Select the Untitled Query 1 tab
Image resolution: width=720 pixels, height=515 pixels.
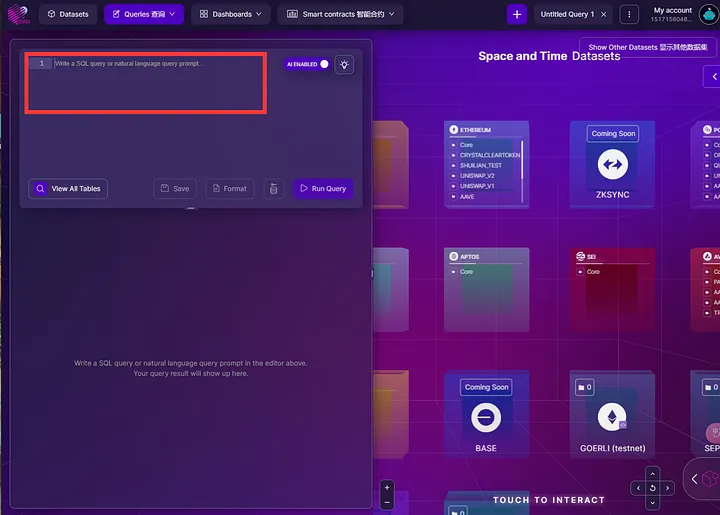(x=567, y=14)
